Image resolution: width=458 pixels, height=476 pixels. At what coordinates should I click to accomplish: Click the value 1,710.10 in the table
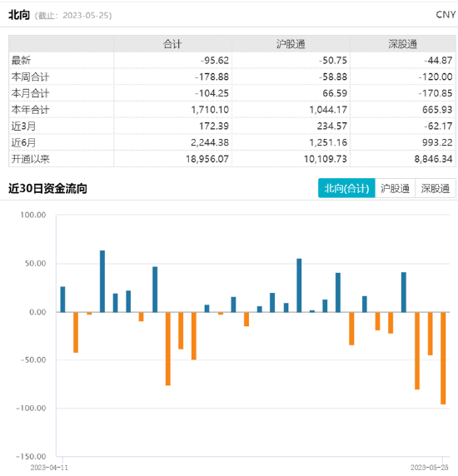coord(210,109)
